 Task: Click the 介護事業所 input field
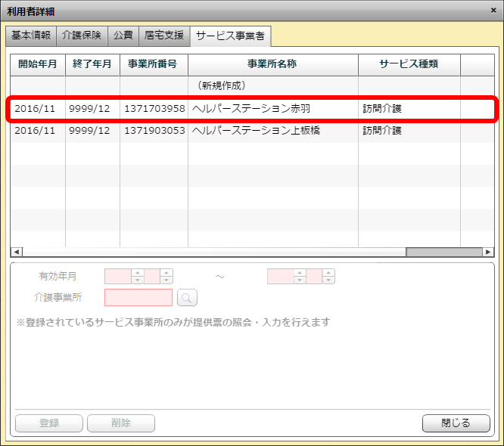(x=138, y=298)
